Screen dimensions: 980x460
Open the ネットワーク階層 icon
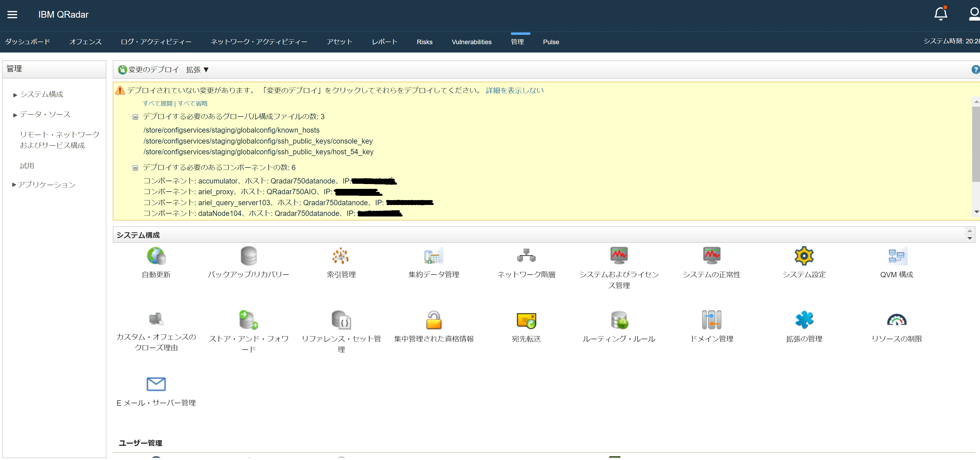[x=526, y=256]
